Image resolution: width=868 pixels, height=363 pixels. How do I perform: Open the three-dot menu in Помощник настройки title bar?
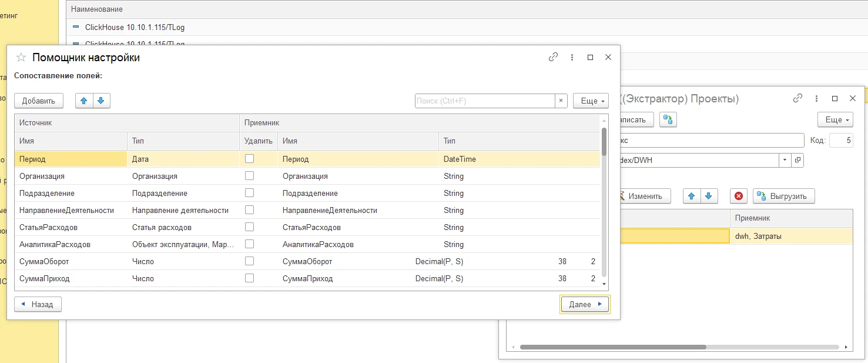click(572, 57)
